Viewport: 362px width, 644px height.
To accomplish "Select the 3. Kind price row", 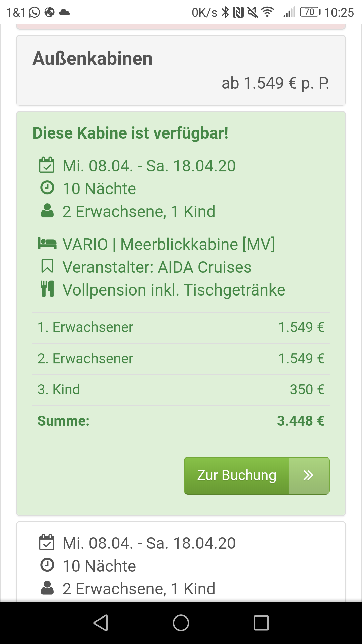I will pyautogui.click(x=181, y=390).
